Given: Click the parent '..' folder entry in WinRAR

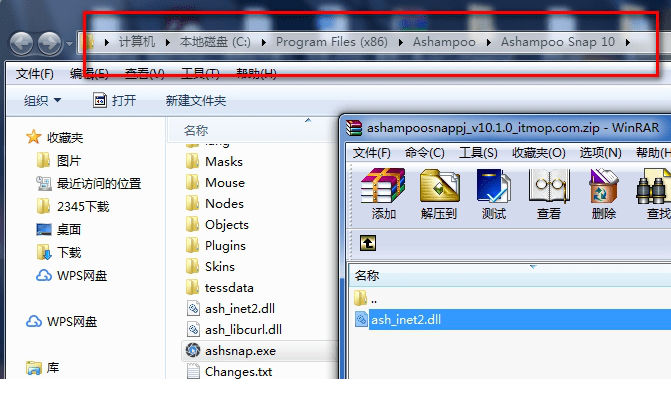Looking at the screenshot, I should (x=366, y=298).
